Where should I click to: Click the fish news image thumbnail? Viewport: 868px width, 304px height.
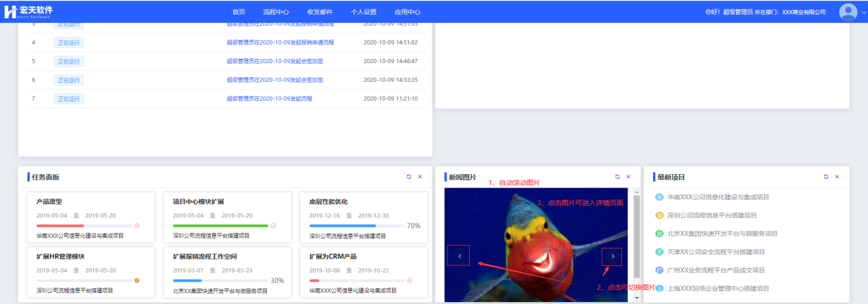[x=537, y=271]
